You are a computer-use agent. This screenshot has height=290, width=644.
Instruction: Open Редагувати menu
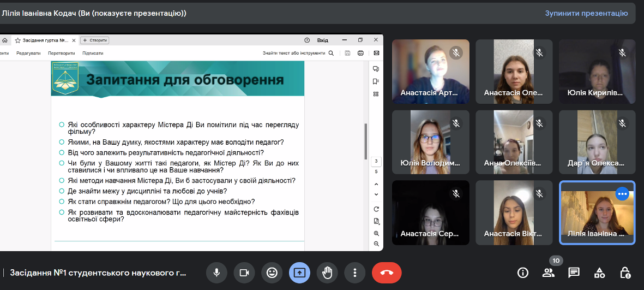pos(28,53)
